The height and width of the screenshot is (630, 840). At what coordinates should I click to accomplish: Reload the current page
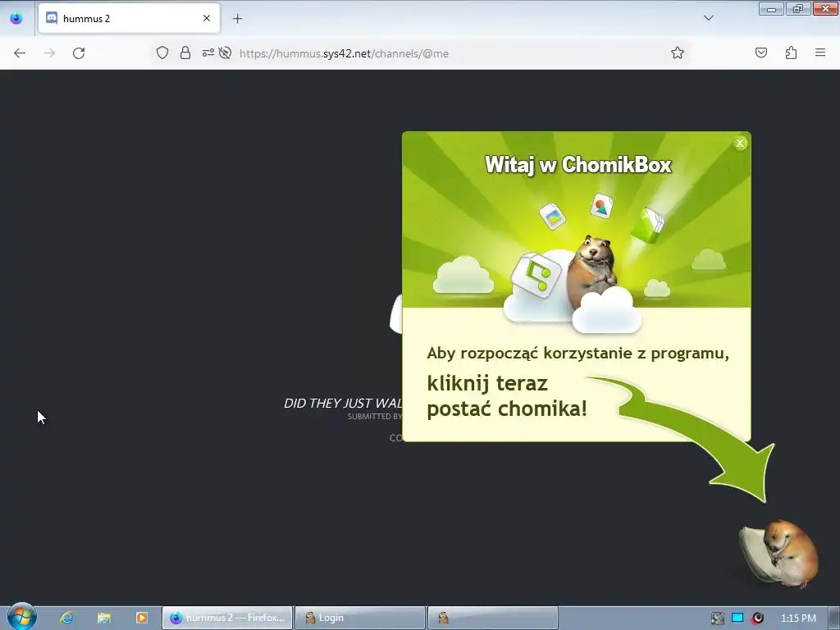pos(79,53)
